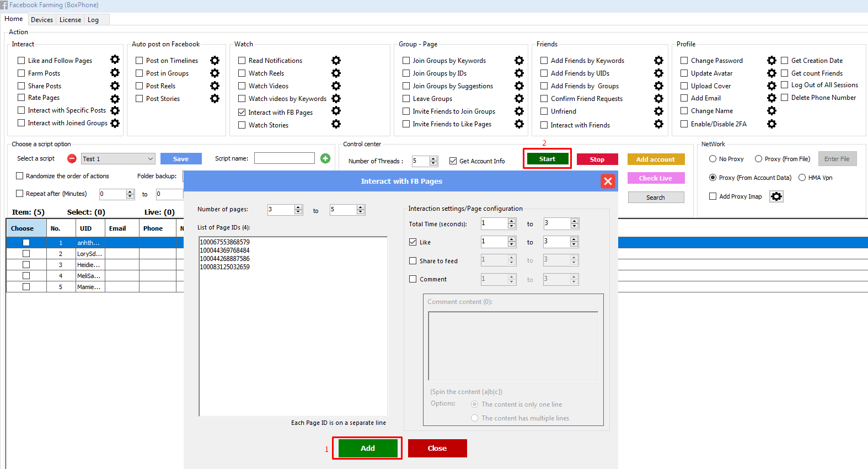Toggle the Like checkbox in dialog
Viewport: 868px width, 469px height.
coord(412,242)
